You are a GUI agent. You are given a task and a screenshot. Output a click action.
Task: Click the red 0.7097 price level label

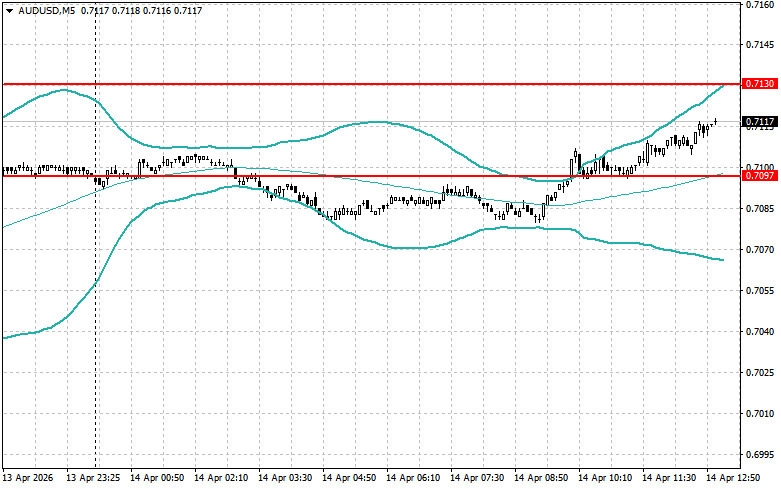[760, 175]
